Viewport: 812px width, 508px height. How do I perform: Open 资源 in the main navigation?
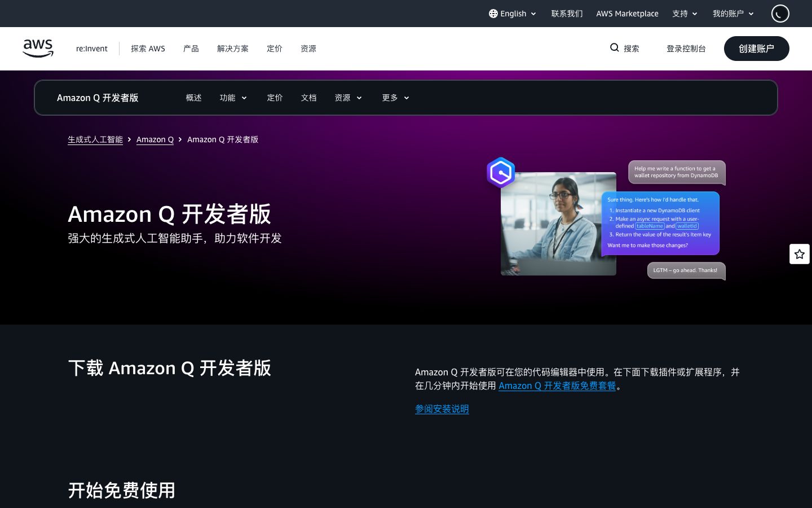[308, 49]
